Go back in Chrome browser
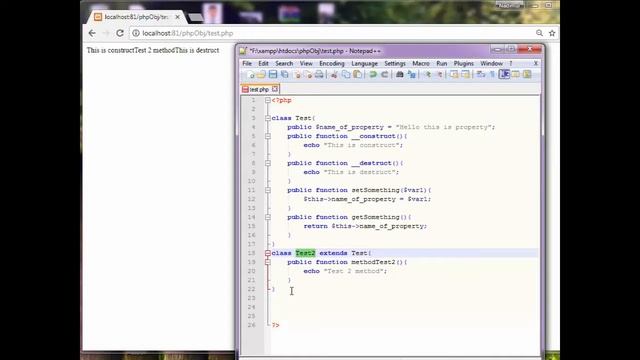640x360 pixels. click(x=92, y=33)
